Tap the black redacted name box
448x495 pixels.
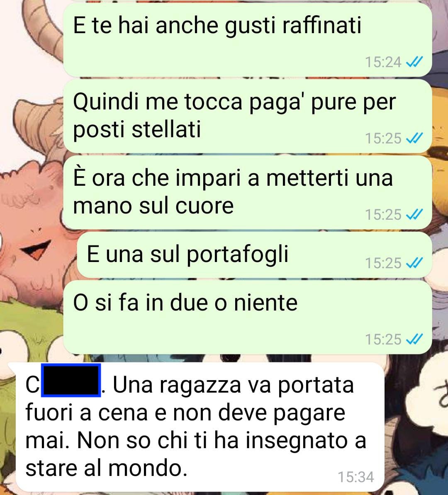71,380
